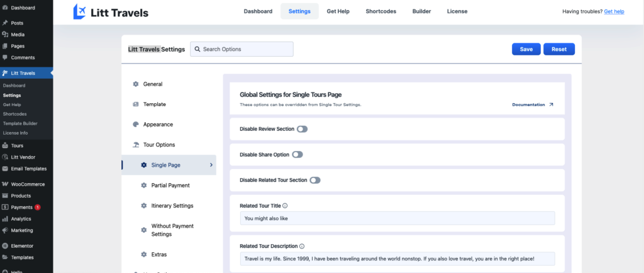This screenshot has width=644, height=273.
Task: Click the Appearance palette icon
Action: click(x=136, y=125)
